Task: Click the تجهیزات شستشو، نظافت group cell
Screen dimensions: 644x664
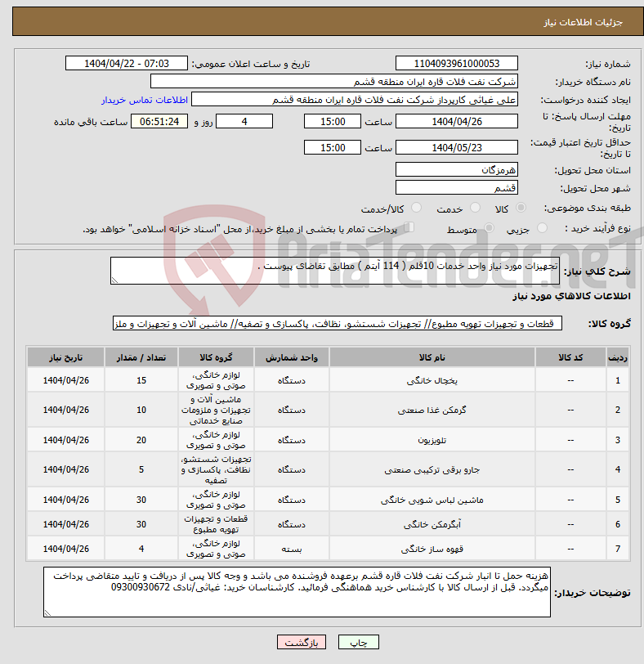Action: click(216, 469)
